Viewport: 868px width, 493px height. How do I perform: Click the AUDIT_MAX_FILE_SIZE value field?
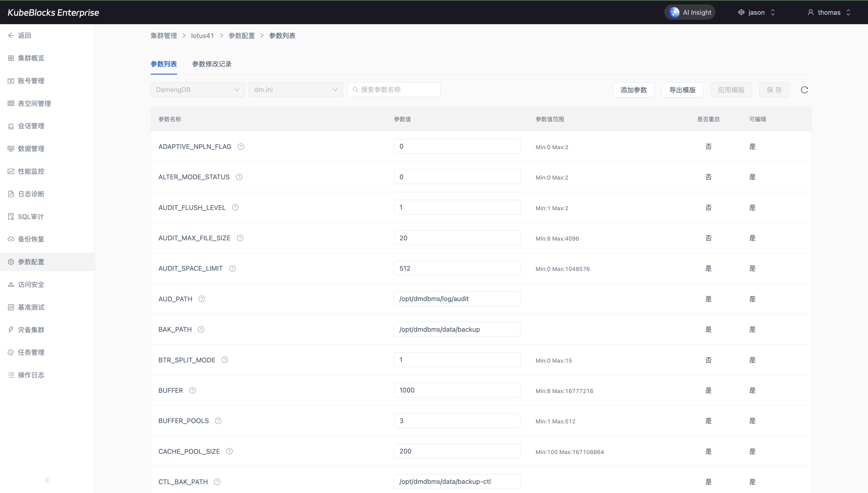[456, 238]
